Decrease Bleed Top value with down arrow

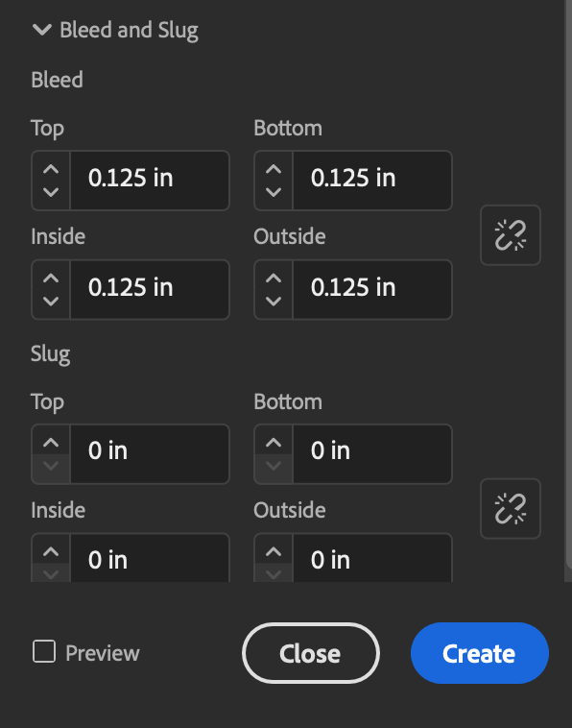(51, 192)
